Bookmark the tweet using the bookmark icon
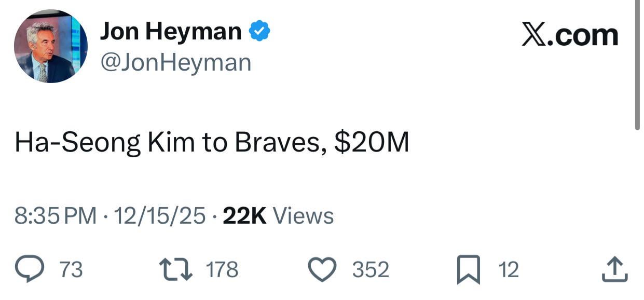The image size is (644, 300). 470,269
